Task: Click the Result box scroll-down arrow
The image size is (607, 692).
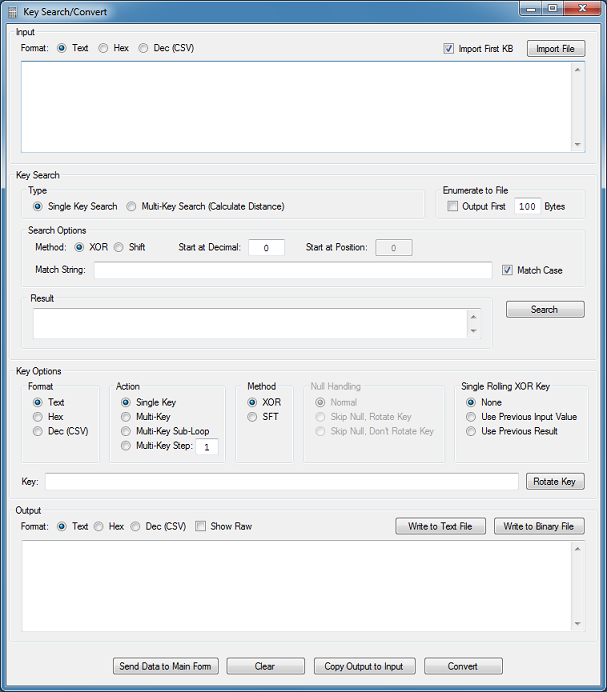Action: coord(472,331)
